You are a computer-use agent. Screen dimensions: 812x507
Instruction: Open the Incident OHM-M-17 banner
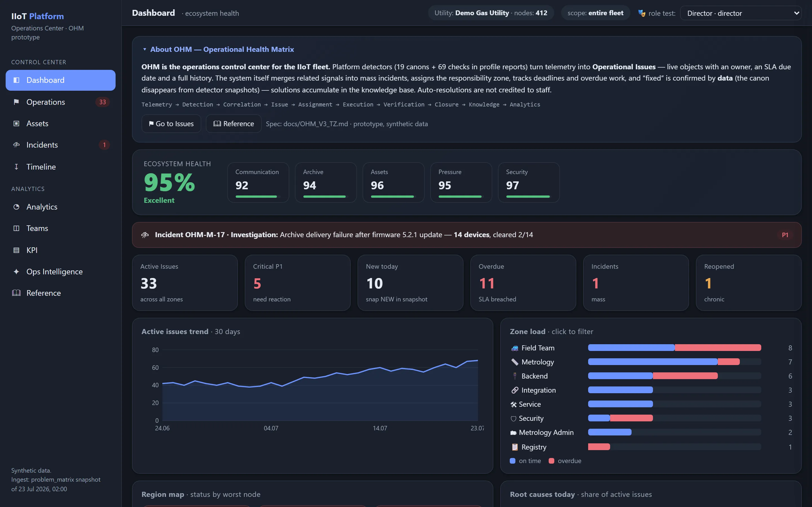[x=466, y=235]
